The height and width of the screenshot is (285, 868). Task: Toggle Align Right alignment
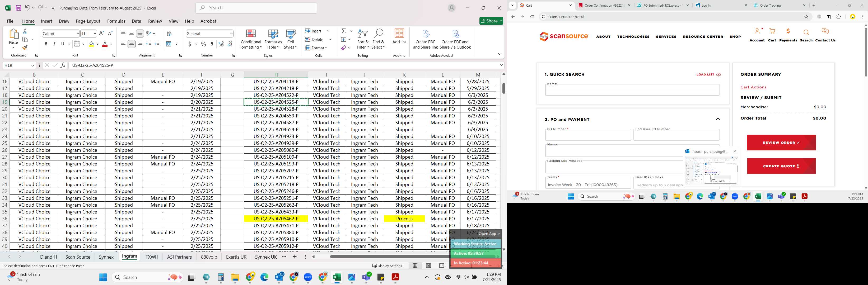click(140, 44)
